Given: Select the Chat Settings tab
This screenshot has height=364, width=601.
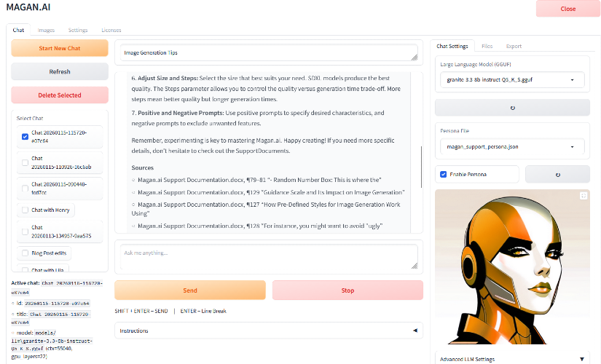Looking at the screenshot, I should [452, 46].
